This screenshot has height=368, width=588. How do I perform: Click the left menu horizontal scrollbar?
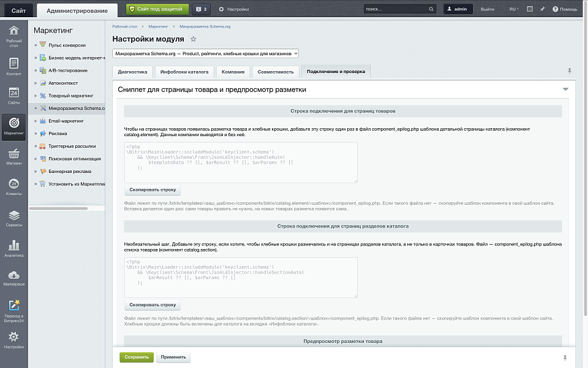pos(58,209)
